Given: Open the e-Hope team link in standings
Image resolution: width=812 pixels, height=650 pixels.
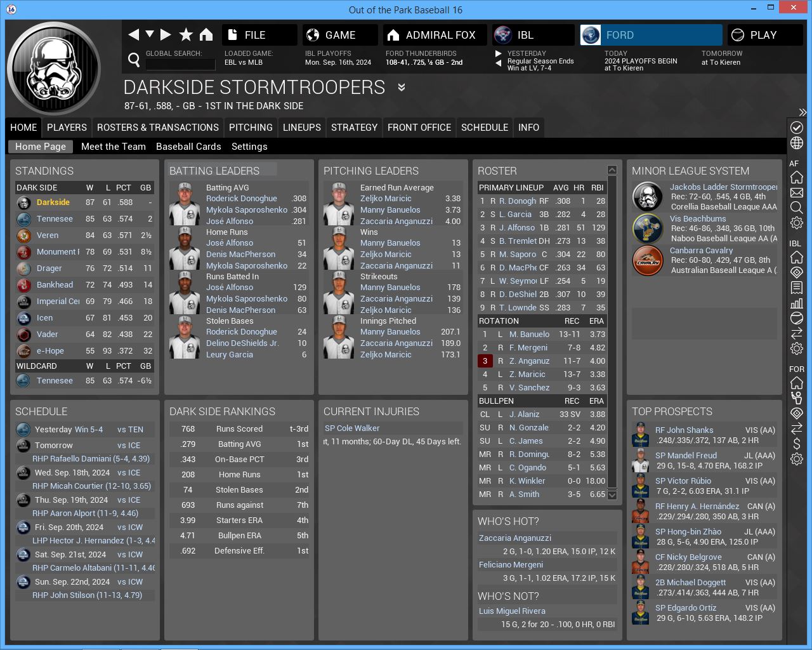Looking at the screenshot, I should pyautogui.click(x=50, y=351).
